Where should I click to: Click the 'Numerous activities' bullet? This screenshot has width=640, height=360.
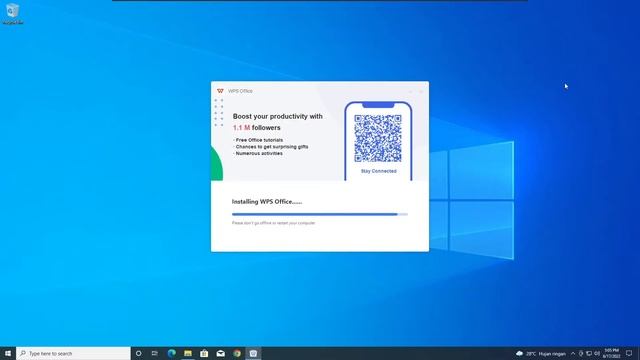pyautogui.click(x=258, y=153)
